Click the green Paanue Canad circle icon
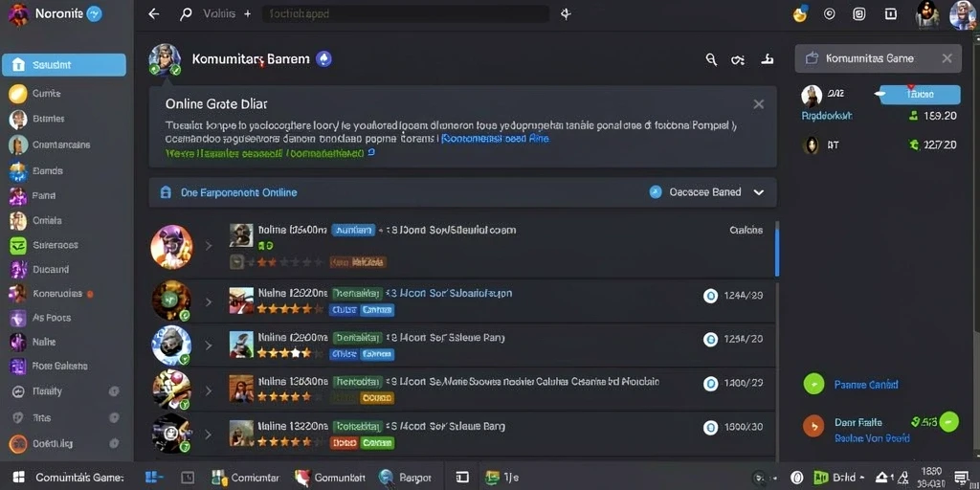This screenshot has height=490, width=980. coord(813,384)
